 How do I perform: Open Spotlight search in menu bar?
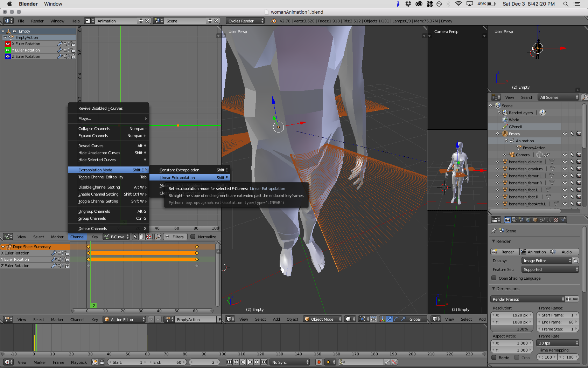point(566,4)
